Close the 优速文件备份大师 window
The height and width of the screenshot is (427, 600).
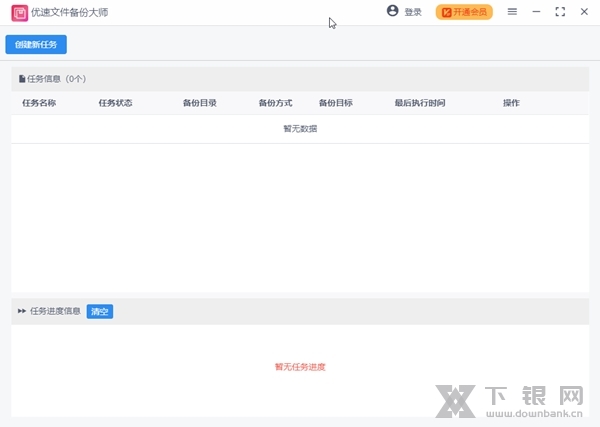[584, 12]
